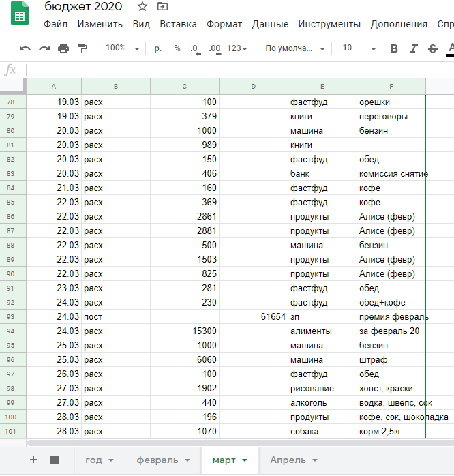454x476 pixels.
Task: Toggle italic formatting
Action: pos(413,48)
